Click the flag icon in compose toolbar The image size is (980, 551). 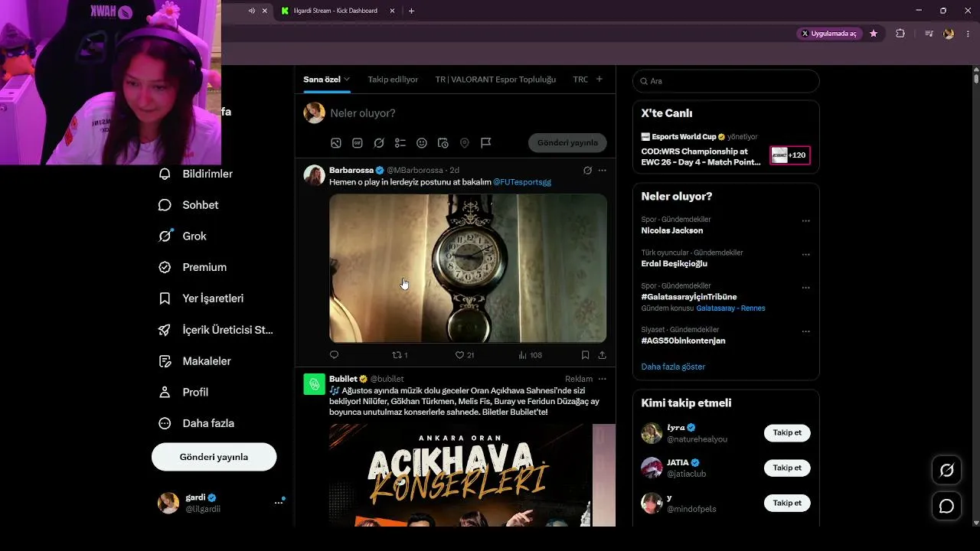485,143
